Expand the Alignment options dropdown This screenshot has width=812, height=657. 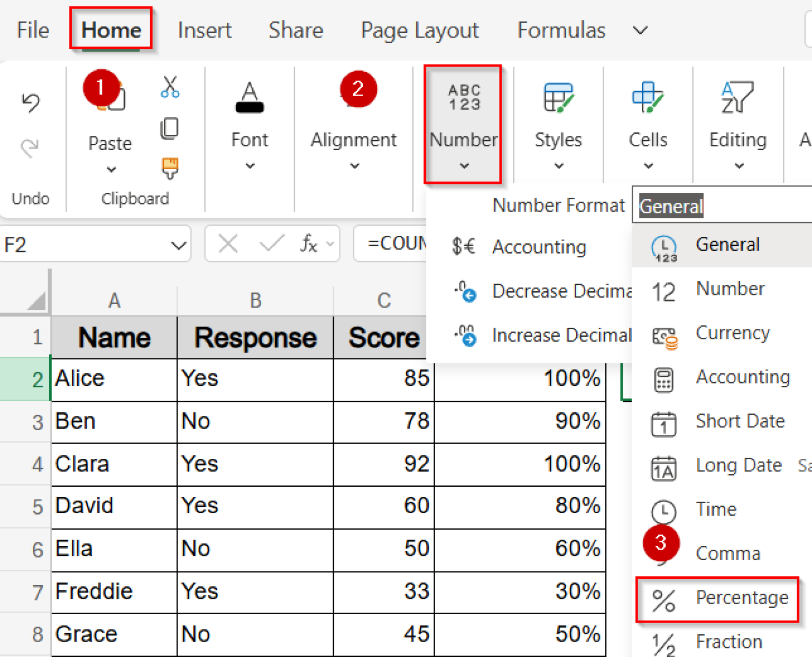354,165
